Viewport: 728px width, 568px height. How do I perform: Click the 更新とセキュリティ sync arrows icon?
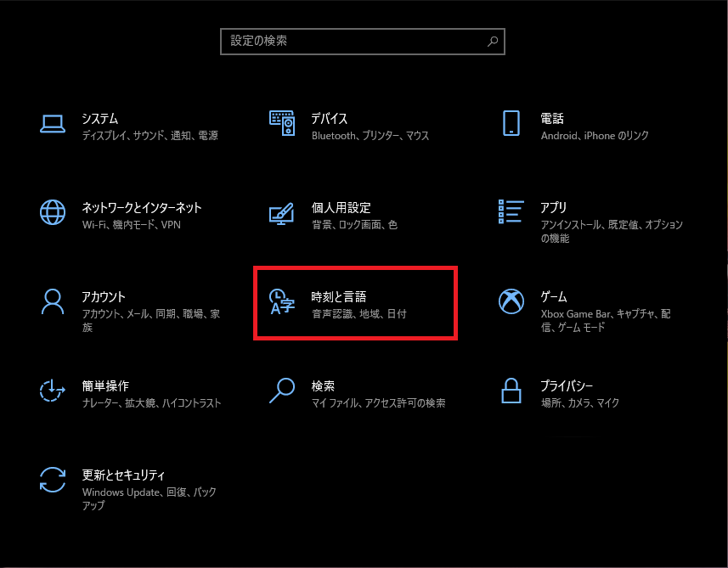tap(53, 480)
